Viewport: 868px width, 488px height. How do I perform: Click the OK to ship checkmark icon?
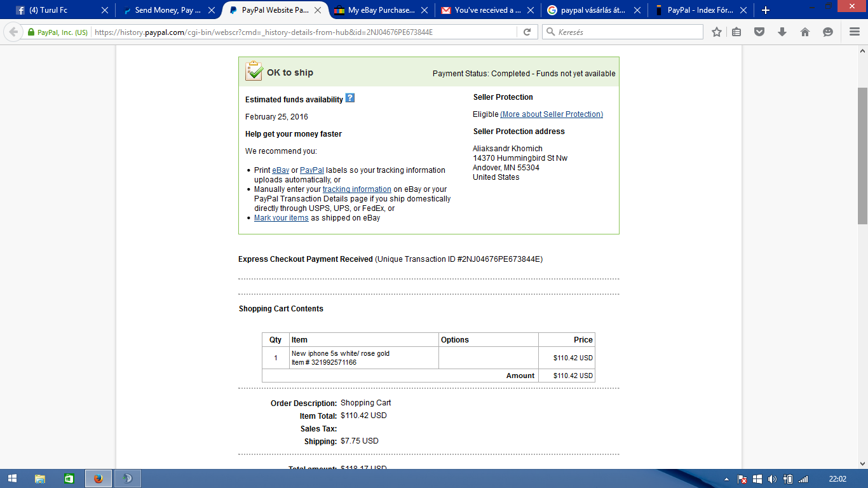254,71
